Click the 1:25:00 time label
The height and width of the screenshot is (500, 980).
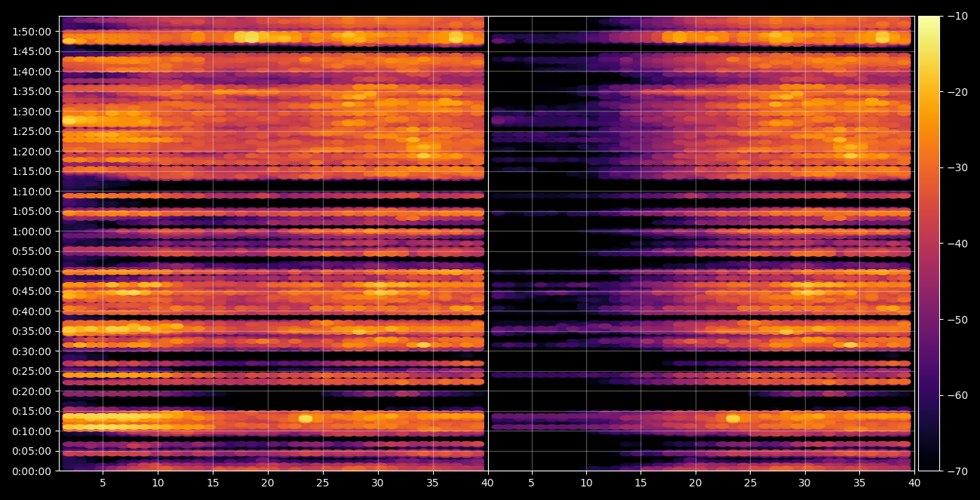(x=32, y=131)
